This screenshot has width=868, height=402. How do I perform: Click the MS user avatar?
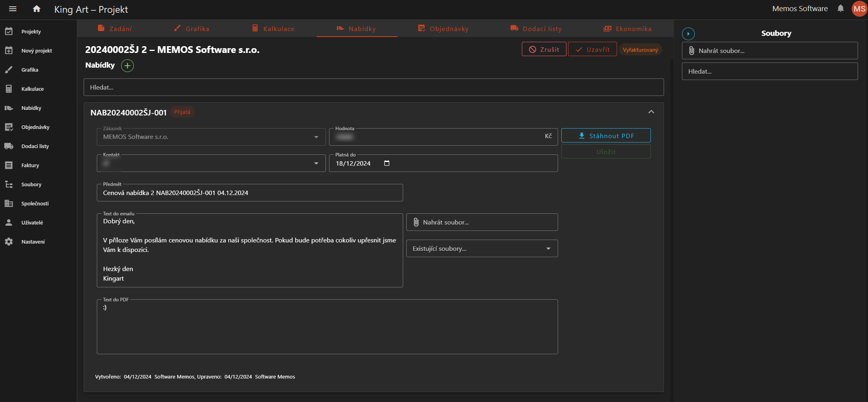859,9
